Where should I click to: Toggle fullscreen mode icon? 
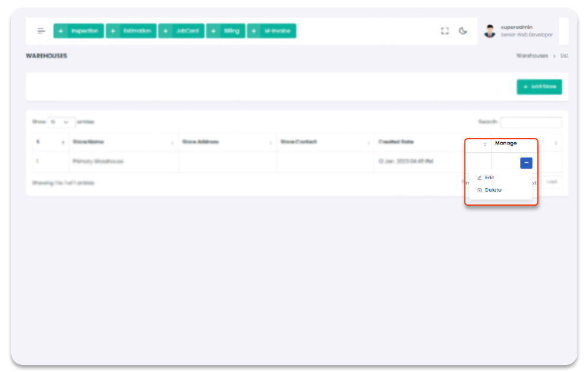445,31
